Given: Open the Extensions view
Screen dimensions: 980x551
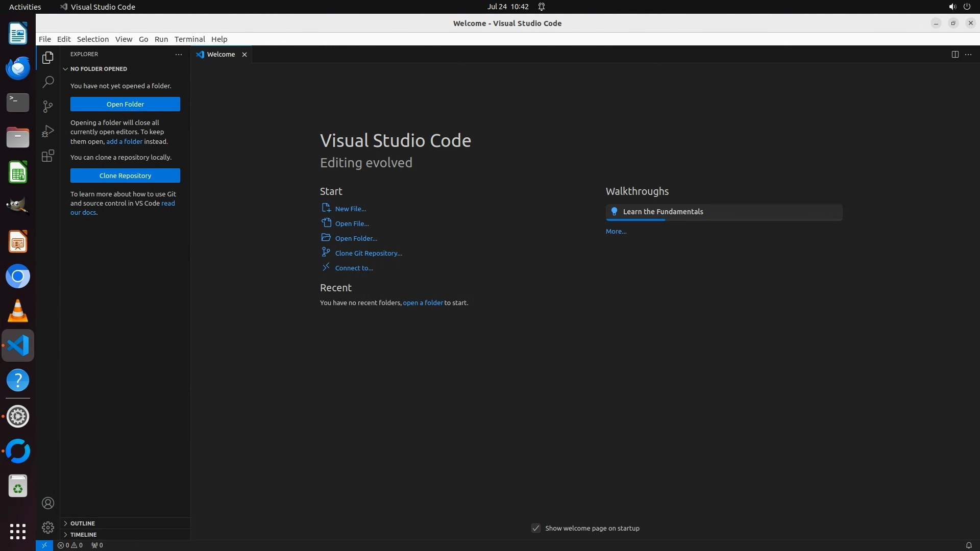Looking at the screenshot, I should pos(48,156).
